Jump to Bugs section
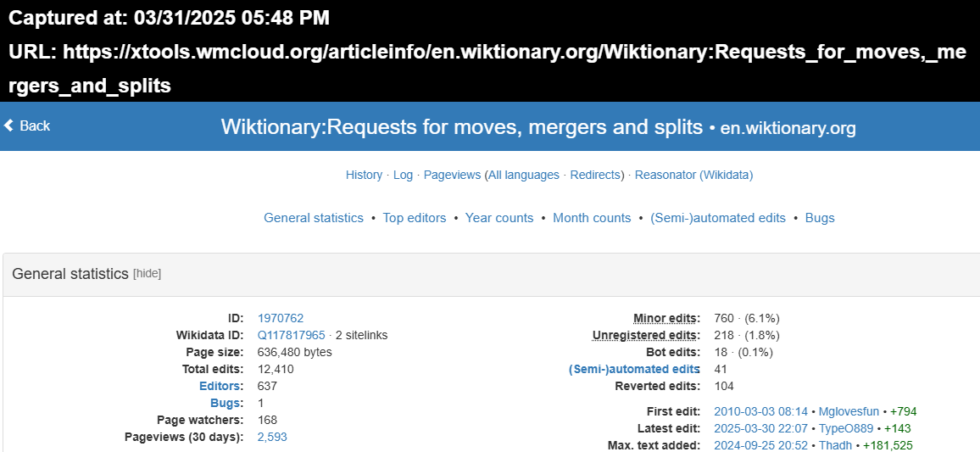 [820, 218]
